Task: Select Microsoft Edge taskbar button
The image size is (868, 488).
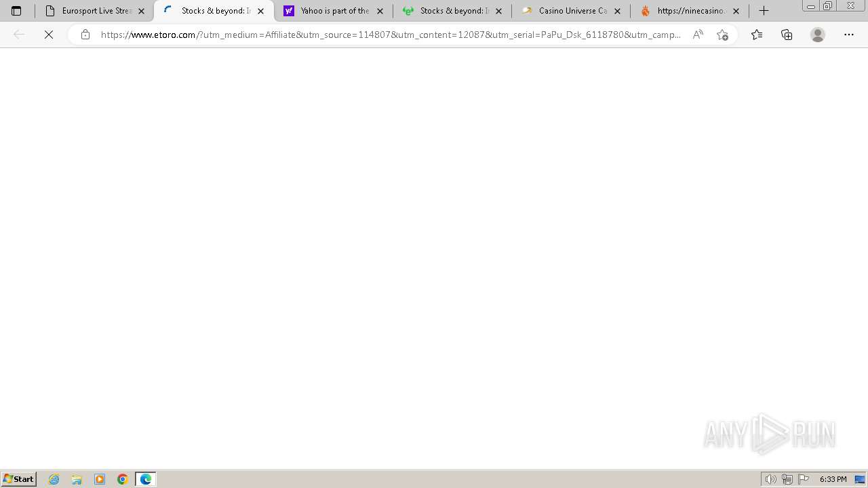Action: pos(146,479)
